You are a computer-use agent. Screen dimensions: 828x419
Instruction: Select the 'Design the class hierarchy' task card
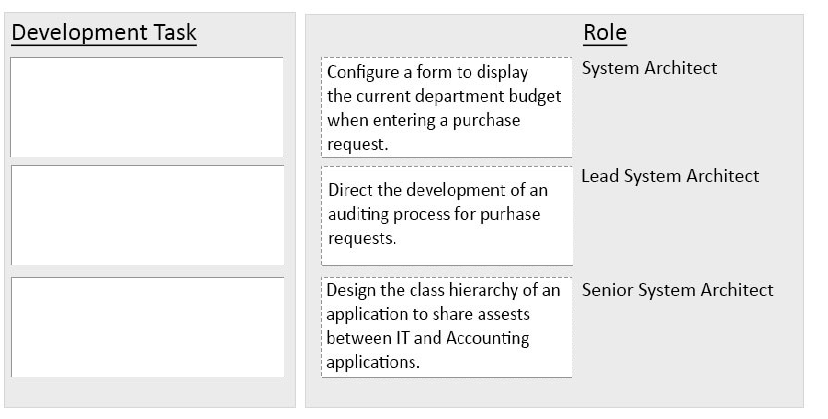coord(447,327)
